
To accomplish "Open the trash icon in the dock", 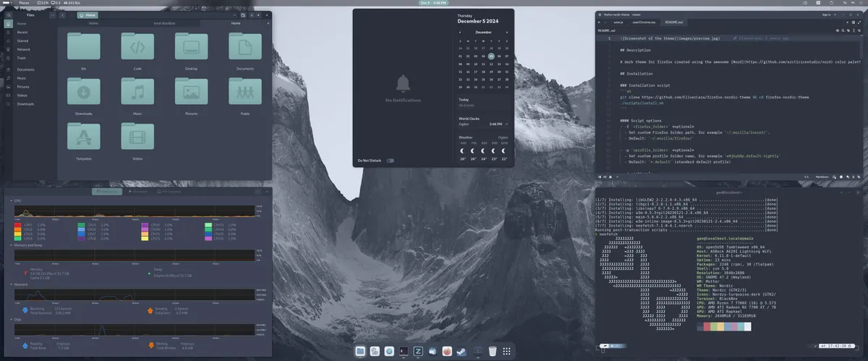I will (x=493, y=351).
